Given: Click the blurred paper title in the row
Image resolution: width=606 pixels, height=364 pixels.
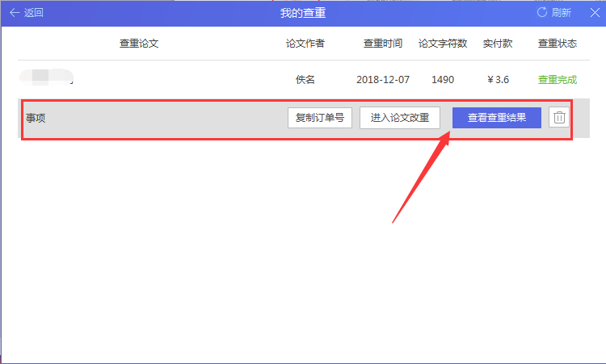Looking at the screenshot, I should [47, 79].
